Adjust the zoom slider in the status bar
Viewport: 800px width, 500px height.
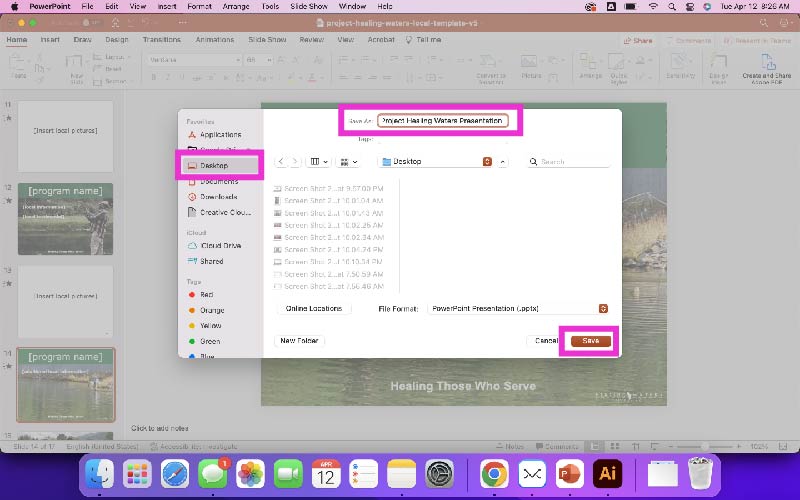[705, 446]
